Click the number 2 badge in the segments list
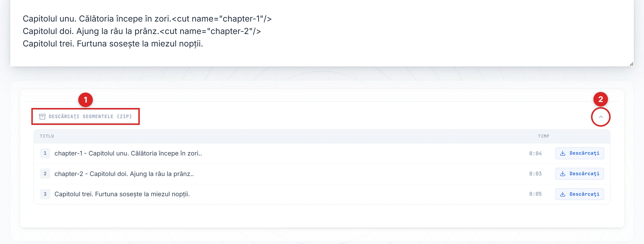The image size is (644, 244). [45, 174]
